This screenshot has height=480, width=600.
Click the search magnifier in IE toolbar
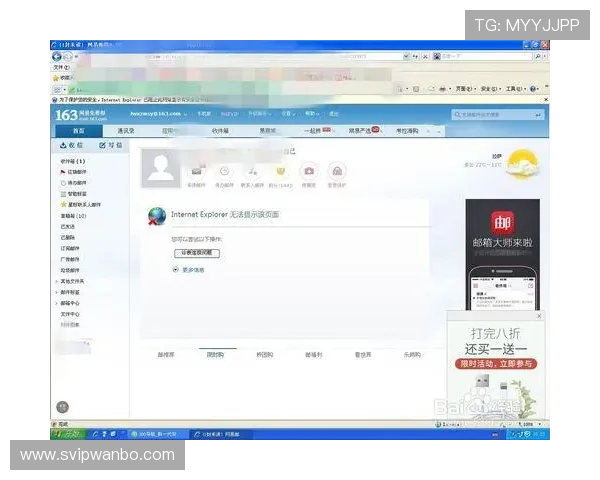coord(538,57)
